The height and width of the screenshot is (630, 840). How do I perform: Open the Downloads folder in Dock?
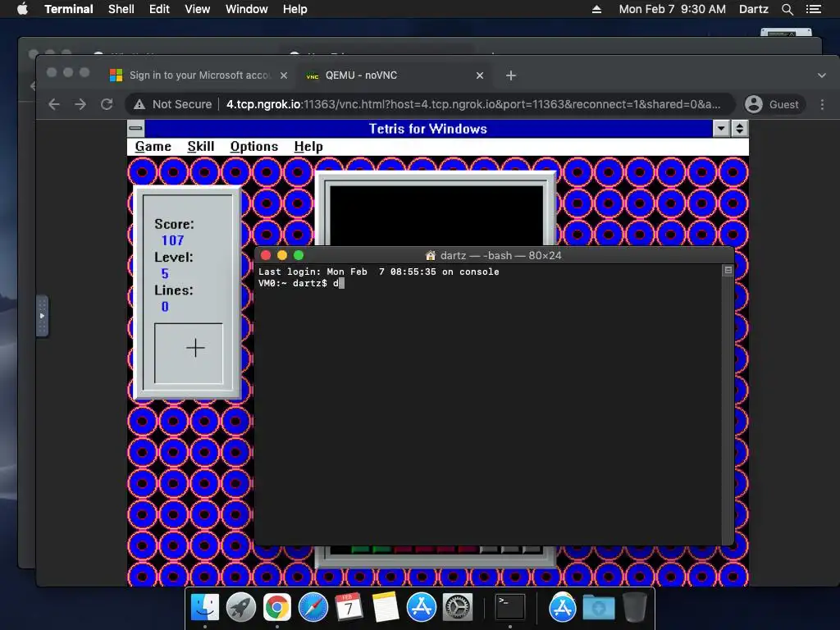[598, 608]
